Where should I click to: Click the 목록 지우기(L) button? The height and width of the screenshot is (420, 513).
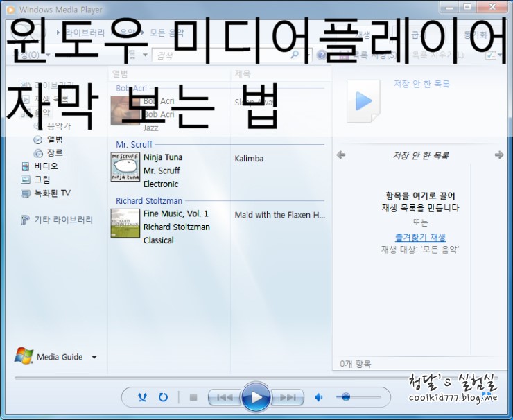point(437,55)
